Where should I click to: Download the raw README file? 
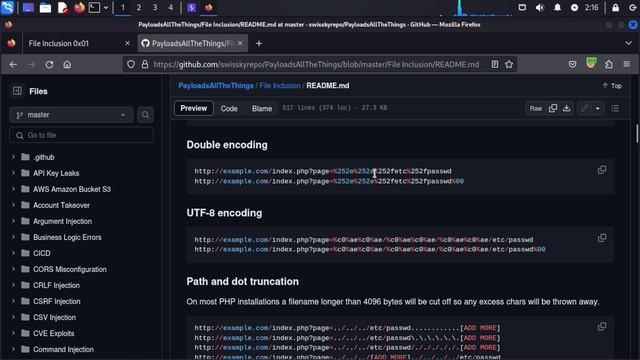click(x=567, y=108)
